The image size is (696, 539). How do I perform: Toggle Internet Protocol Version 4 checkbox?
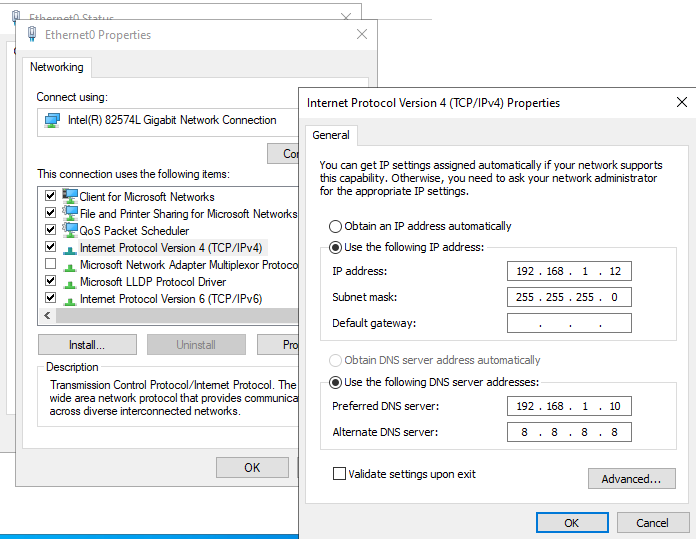tap(51, 246)
